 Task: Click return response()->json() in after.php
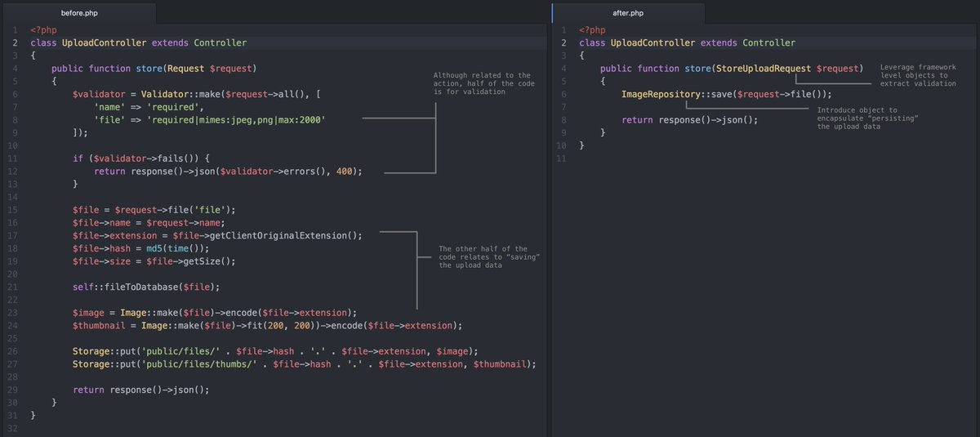690,120
